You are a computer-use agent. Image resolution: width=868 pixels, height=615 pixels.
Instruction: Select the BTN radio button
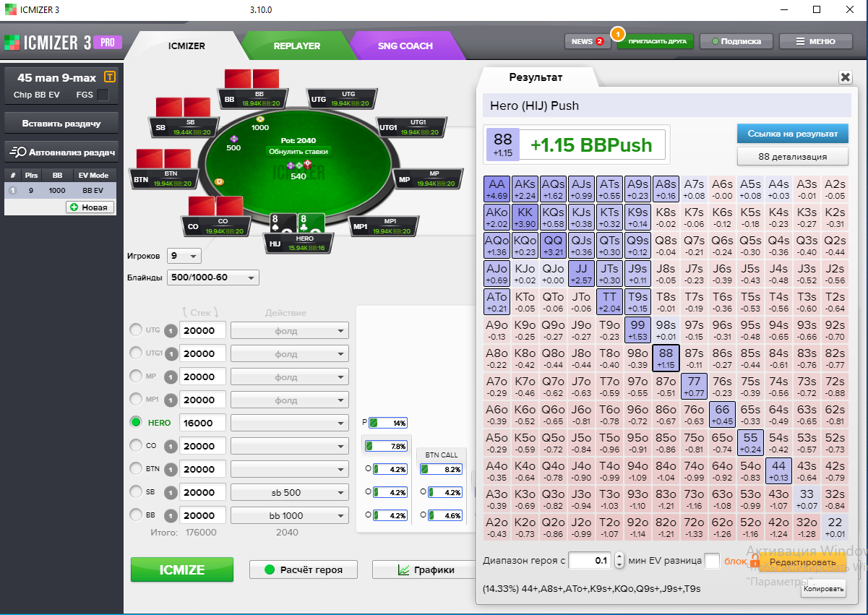click(136, 469)
